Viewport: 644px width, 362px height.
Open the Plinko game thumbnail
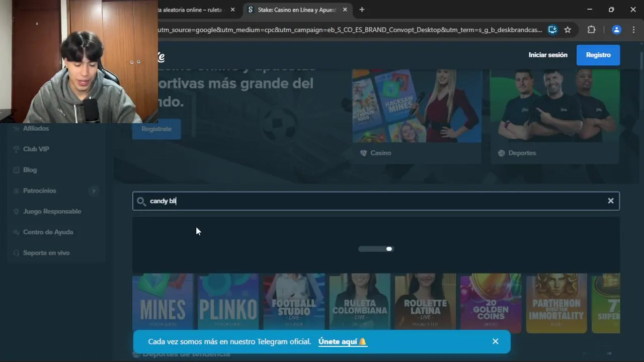click(228, 303)
